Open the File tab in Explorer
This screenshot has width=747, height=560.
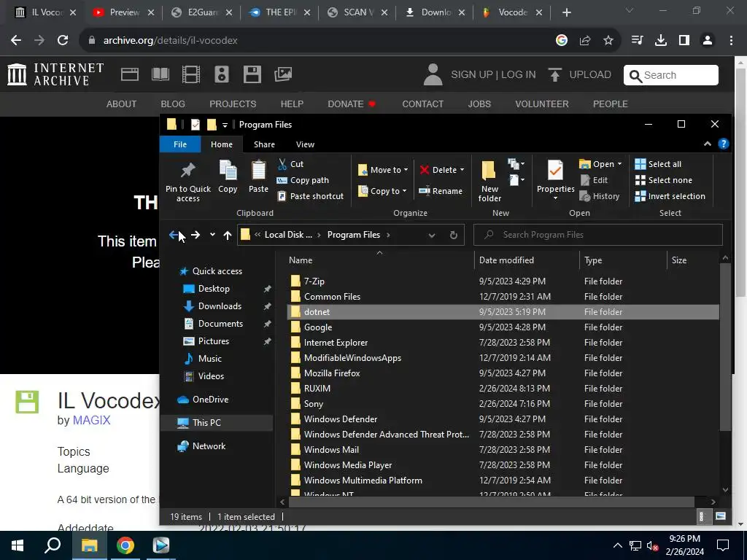[180, 144]
